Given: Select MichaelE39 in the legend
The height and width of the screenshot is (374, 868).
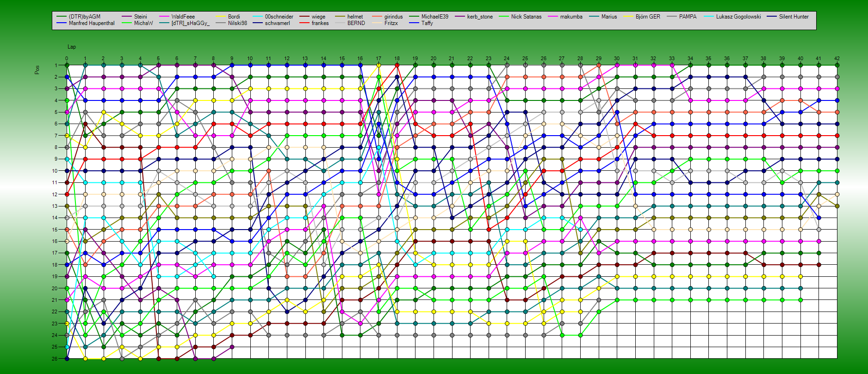Looking at the screenshot, I should (435, 17).
